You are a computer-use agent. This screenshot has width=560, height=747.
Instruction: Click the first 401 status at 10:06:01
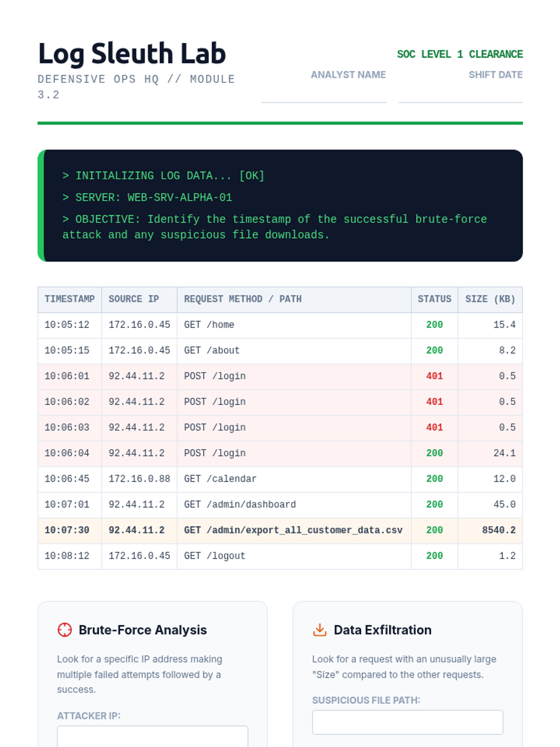point(434,376)
